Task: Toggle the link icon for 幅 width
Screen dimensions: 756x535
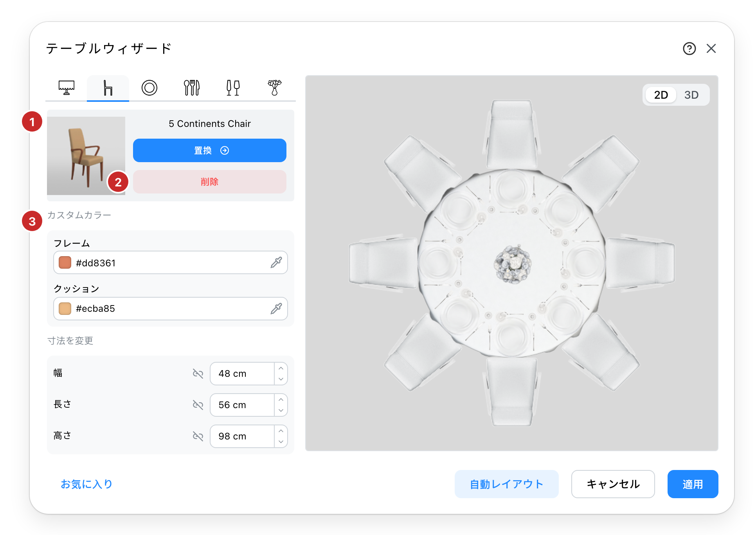Action: [198, 374]
